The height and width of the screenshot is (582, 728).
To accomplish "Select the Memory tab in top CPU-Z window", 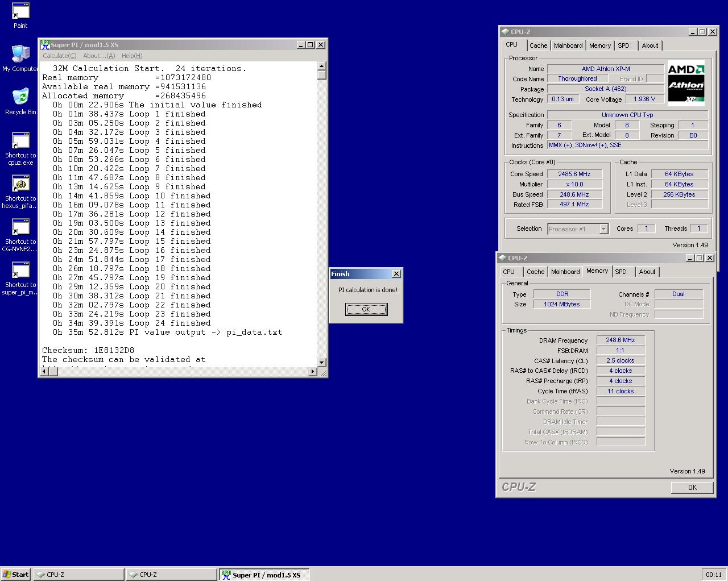I will tap(600, 45).
